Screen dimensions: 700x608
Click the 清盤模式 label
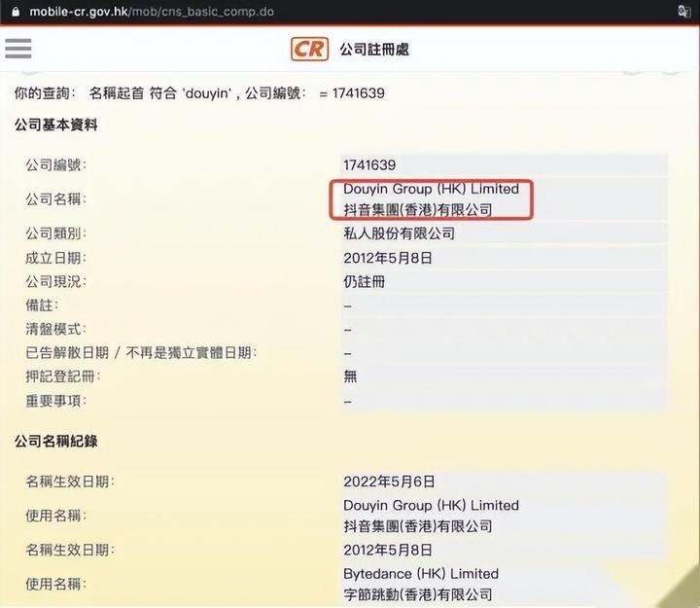[55, 329]
